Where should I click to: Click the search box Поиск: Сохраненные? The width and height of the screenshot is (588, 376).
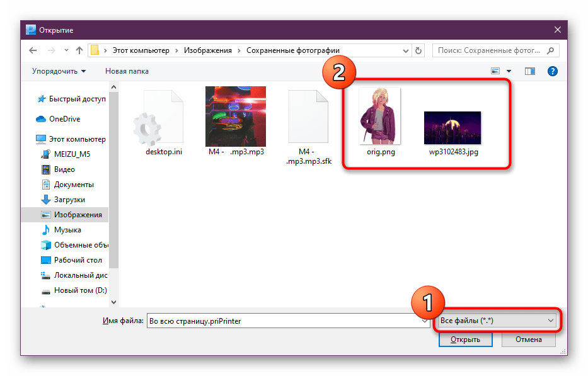(x=492, y=50)
